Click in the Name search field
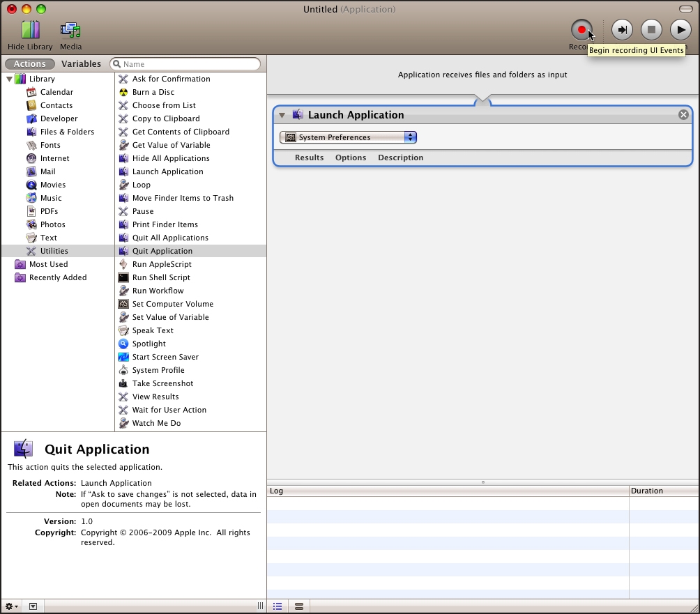Screen dimensions: 700x614 [190, 64]
